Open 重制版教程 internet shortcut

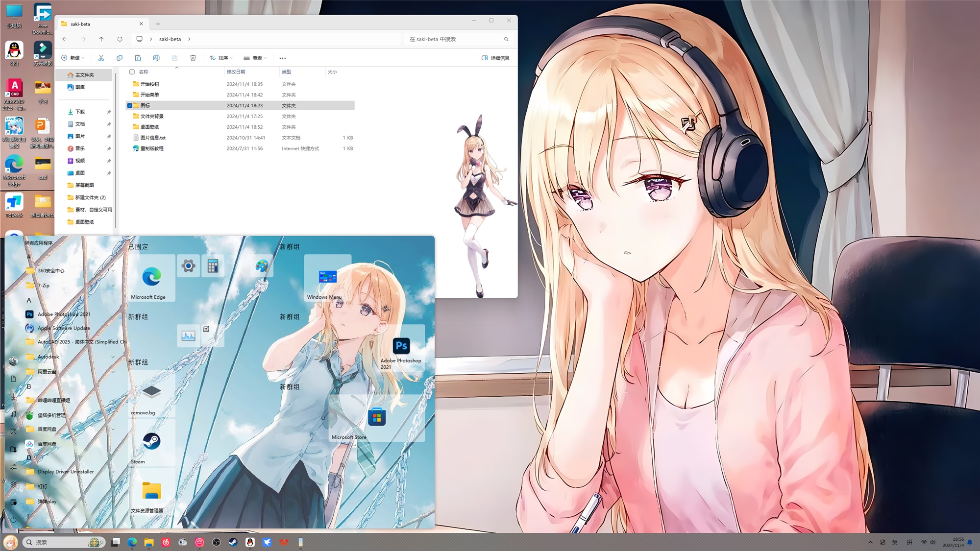(152, 148)
